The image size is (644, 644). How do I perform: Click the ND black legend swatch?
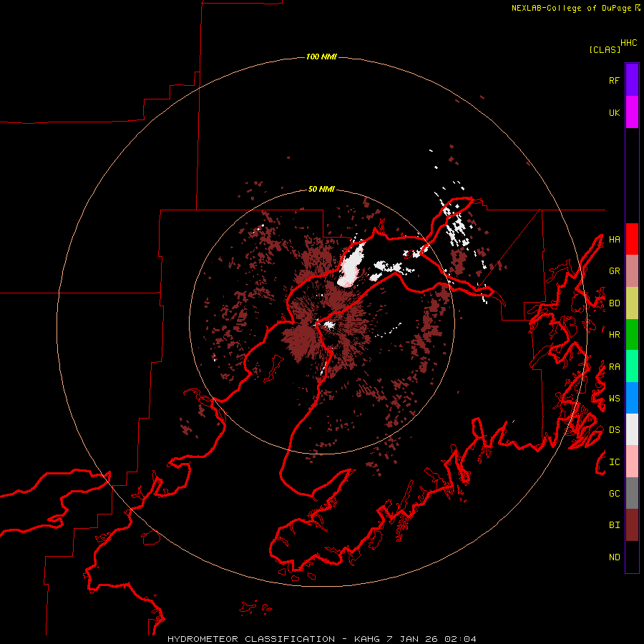pos(632,557)
